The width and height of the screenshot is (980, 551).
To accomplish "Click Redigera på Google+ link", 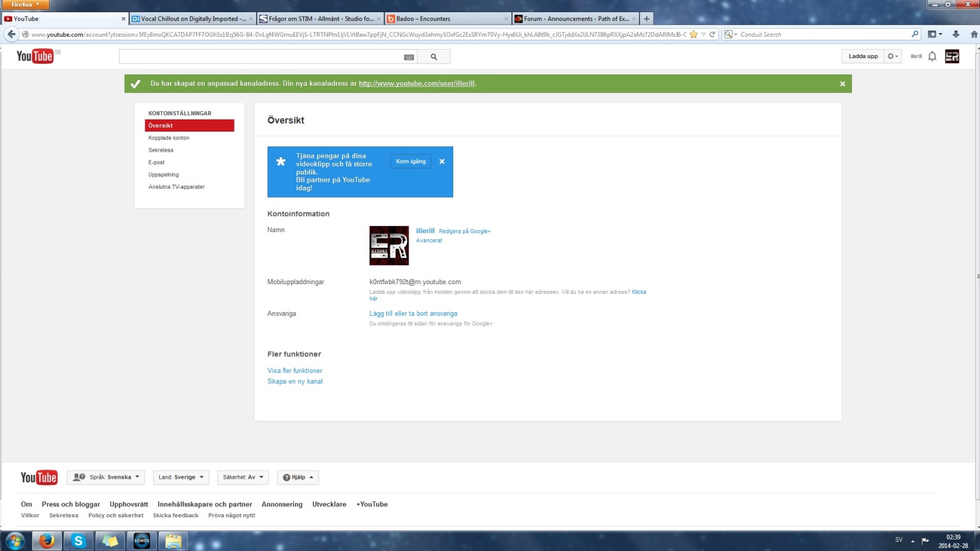I will coord(464,231).
